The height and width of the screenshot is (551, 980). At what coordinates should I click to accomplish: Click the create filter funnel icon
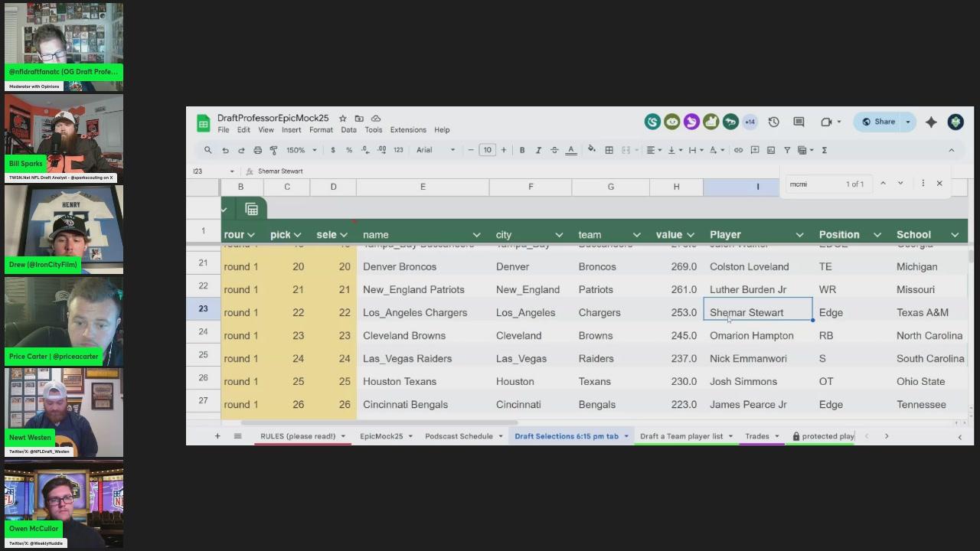pyautogui.click(x=787, y=150)
